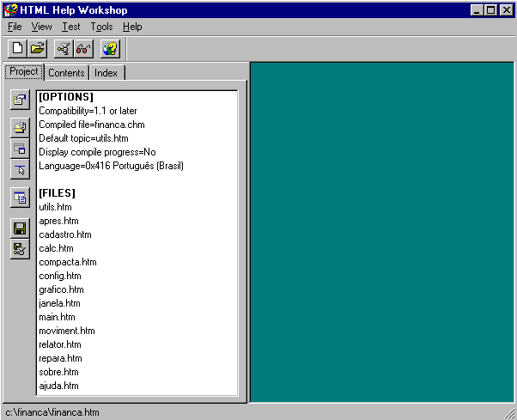
Task: Open the HTML Help globe question icon
Action: 110,48
